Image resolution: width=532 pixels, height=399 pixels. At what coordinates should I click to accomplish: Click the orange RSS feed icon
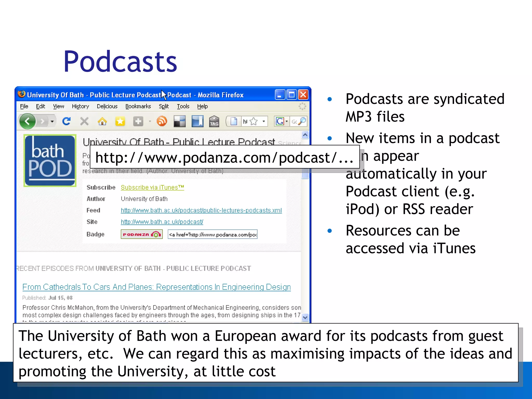point(162,121)
